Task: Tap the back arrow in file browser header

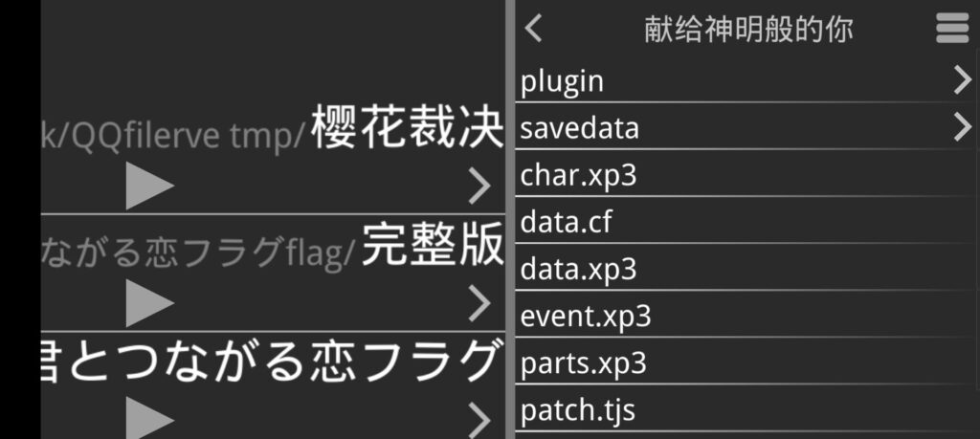Action: click(533, 29)
